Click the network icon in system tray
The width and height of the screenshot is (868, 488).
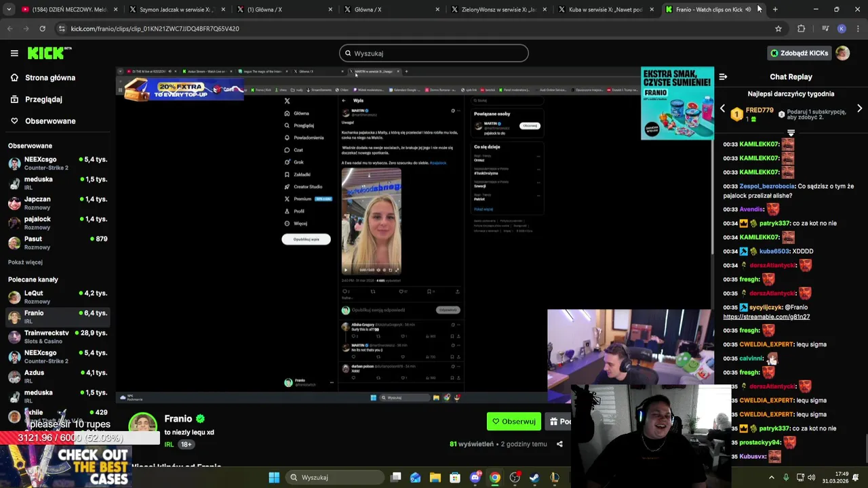(x=800, y=477)
